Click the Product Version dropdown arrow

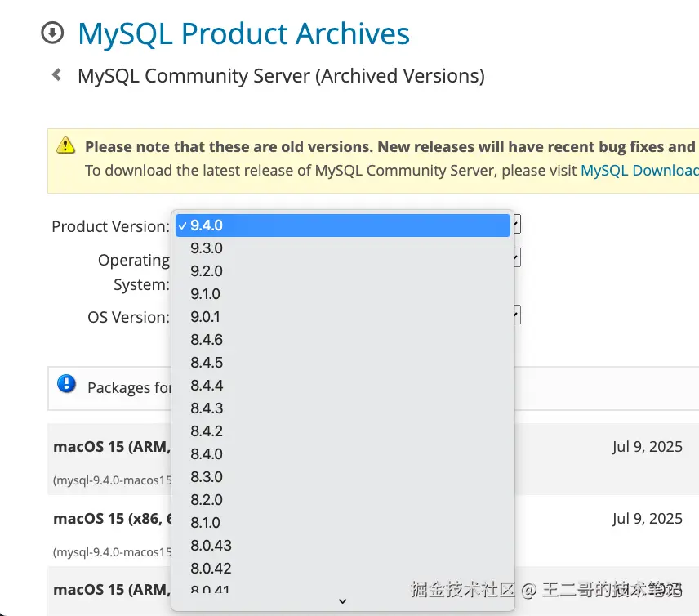click(517, 224)
